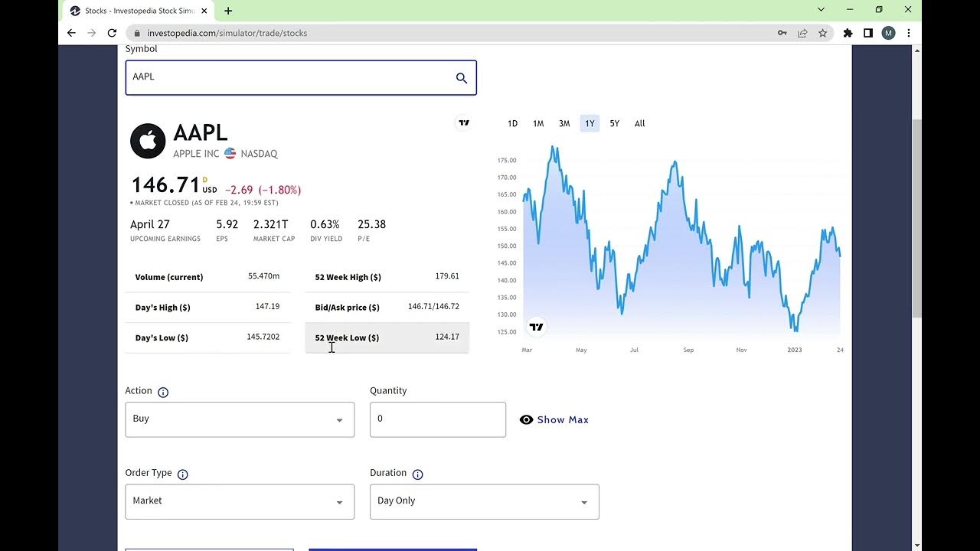
Task: Open the profile avatar M
Action: click(x=888, y=33)
